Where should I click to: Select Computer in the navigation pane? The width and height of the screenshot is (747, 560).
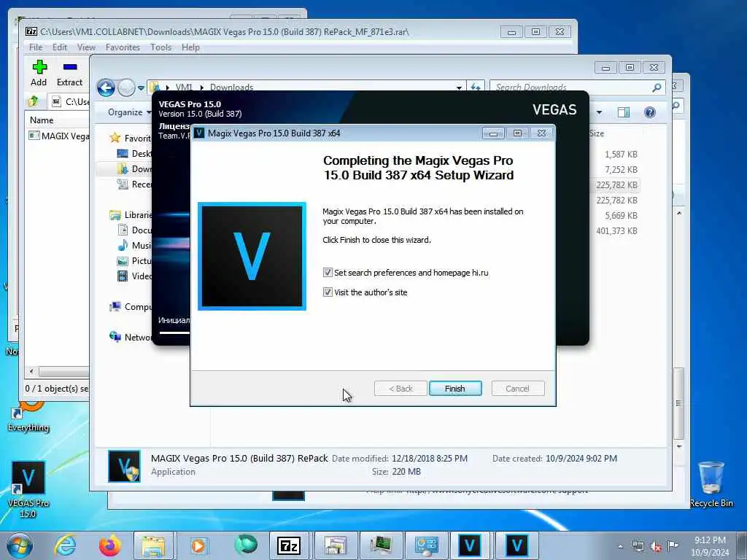pyautogui.click(x=131, y=307)
